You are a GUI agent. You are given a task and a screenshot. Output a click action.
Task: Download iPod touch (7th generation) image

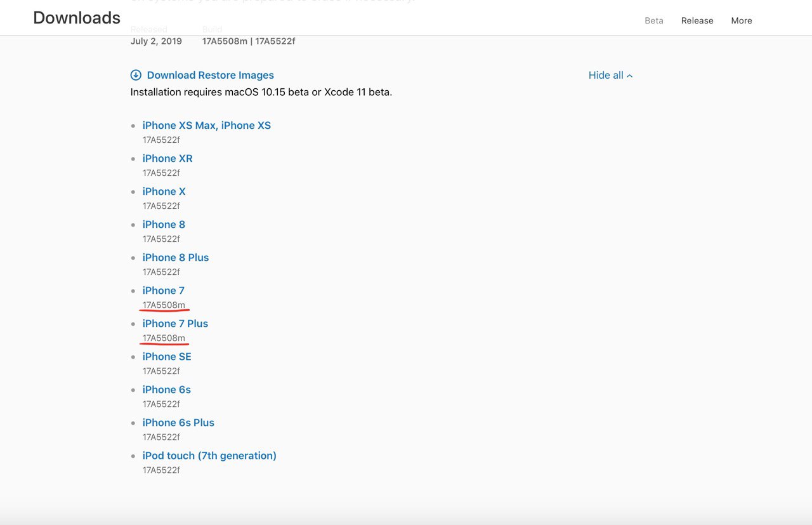click(209, 455)
